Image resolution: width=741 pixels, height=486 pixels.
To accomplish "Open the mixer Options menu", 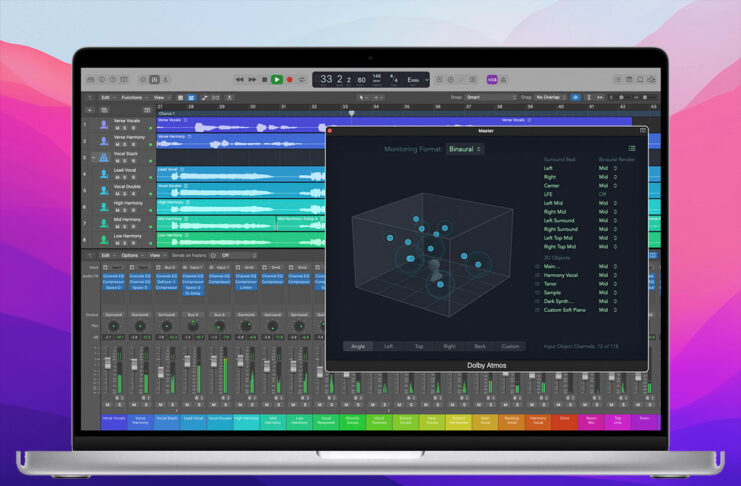I will pyautogui.click(x=131, y=255).
